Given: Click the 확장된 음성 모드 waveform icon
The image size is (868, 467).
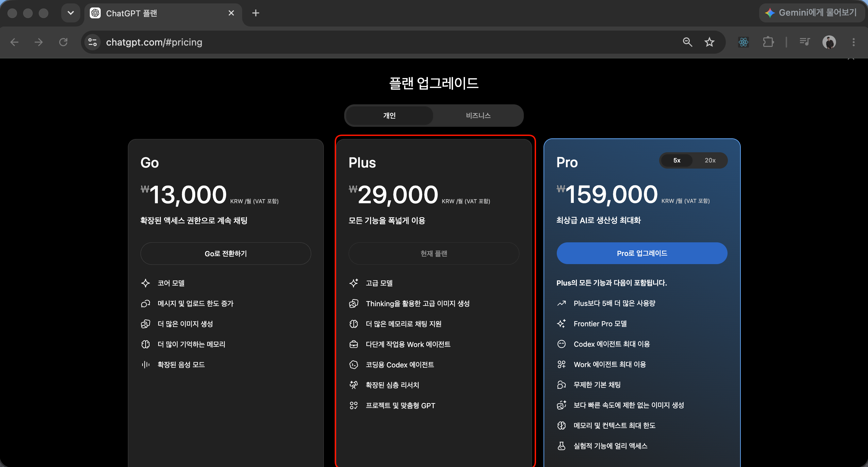Looking at the screenshot, I should point(146,365).
